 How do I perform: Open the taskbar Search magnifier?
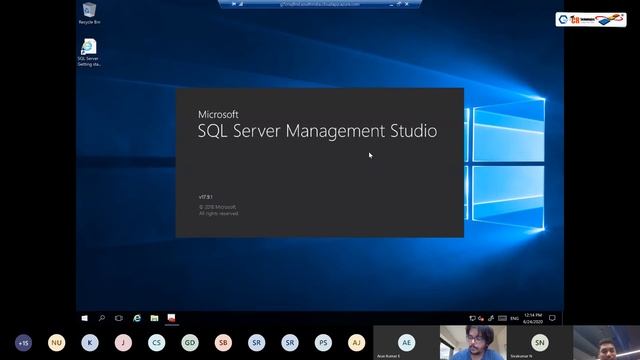[102, 318]
